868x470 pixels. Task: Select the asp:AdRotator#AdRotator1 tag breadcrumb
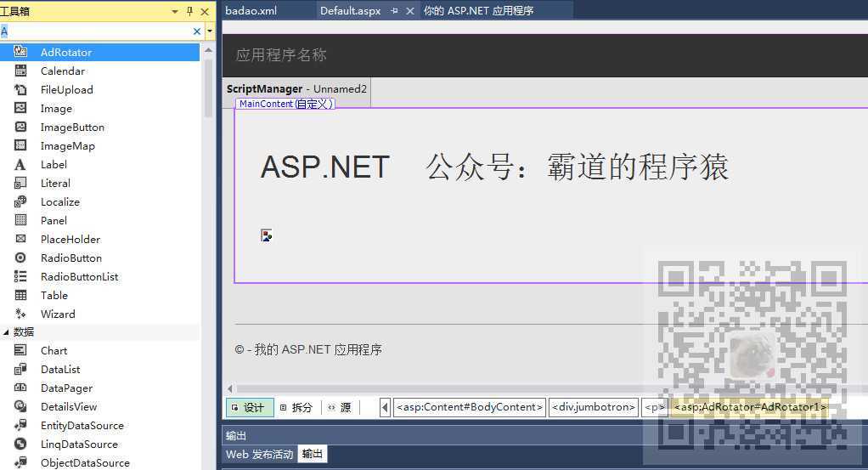(x=750, y=407)
